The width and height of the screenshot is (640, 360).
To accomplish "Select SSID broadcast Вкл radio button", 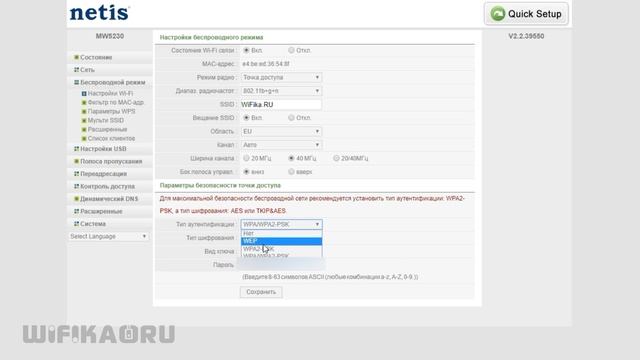I will pyautogui.click(x=246, y=118).
